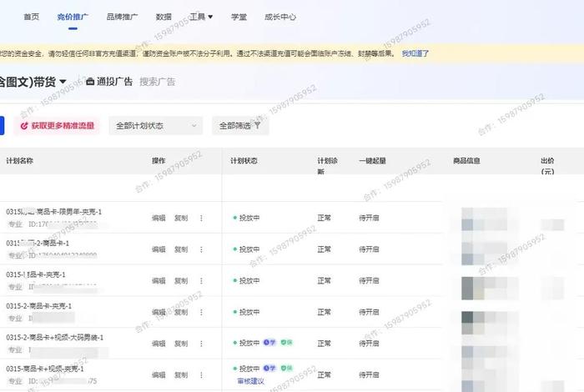Click 编辑 for 0315-商品卡+视频-夹克-1 plan
This screenshot has width=584, height=392.
159,374
